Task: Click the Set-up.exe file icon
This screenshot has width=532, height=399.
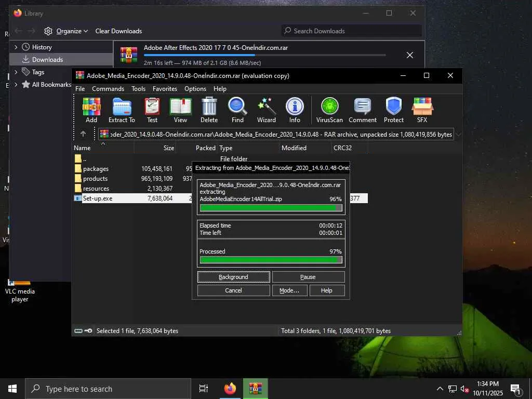Action: pos(78,198)
